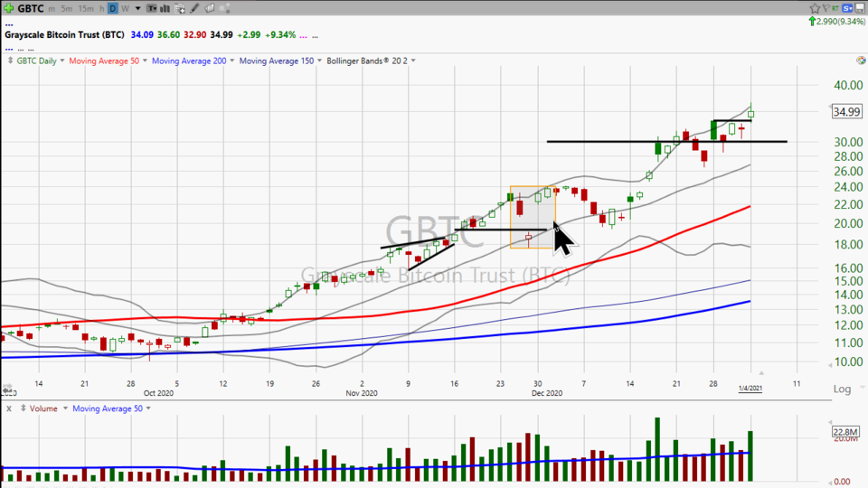
Task: Switch to the 5m time frame
Action: pos(66,9)
